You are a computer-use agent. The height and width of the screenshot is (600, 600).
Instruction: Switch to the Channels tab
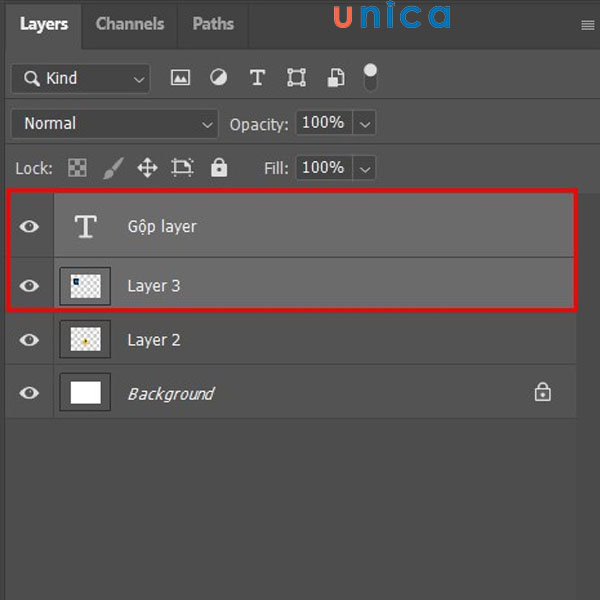[x=130, y=24]
